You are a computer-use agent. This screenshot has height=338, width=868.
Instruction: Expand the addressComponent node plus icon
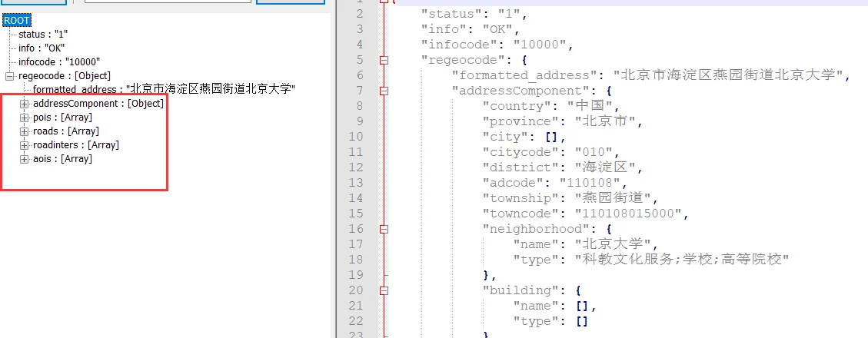pyautogui.click(x=24, y=104)
